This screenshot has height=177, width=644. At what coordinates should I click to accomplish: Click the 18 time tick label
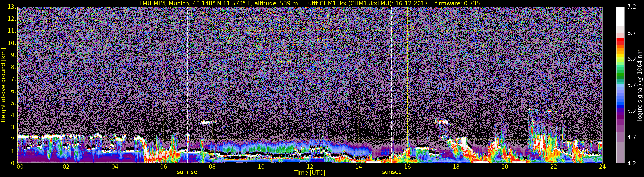tap(456, 167)
